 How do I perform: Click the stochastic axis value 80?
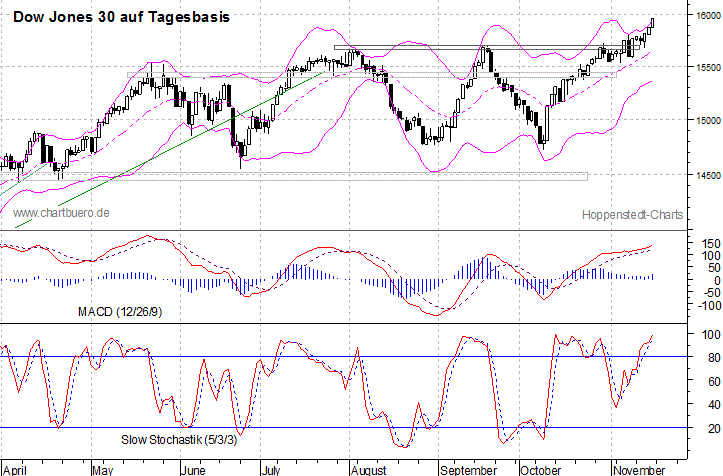coord(714,358)
